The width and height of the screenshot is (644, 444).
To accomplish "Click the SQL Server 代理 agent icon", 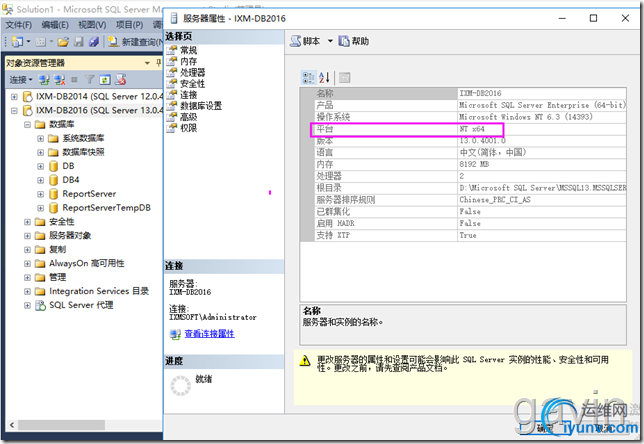I will point(40,305).
